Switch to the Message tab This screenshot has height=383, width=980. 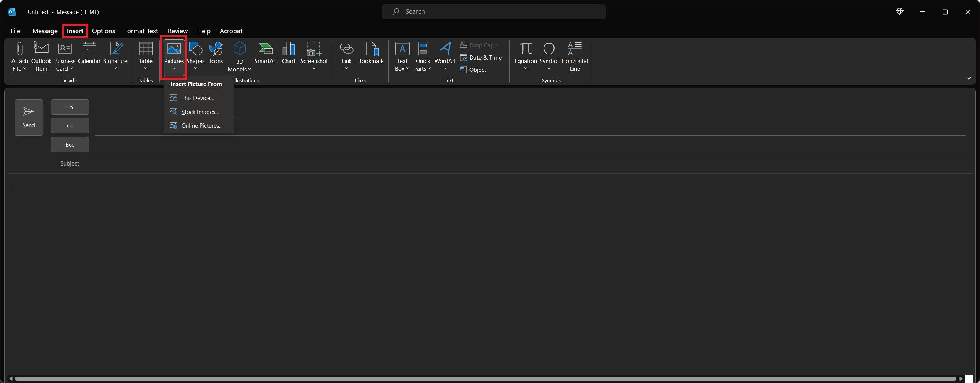pos(45,31)
